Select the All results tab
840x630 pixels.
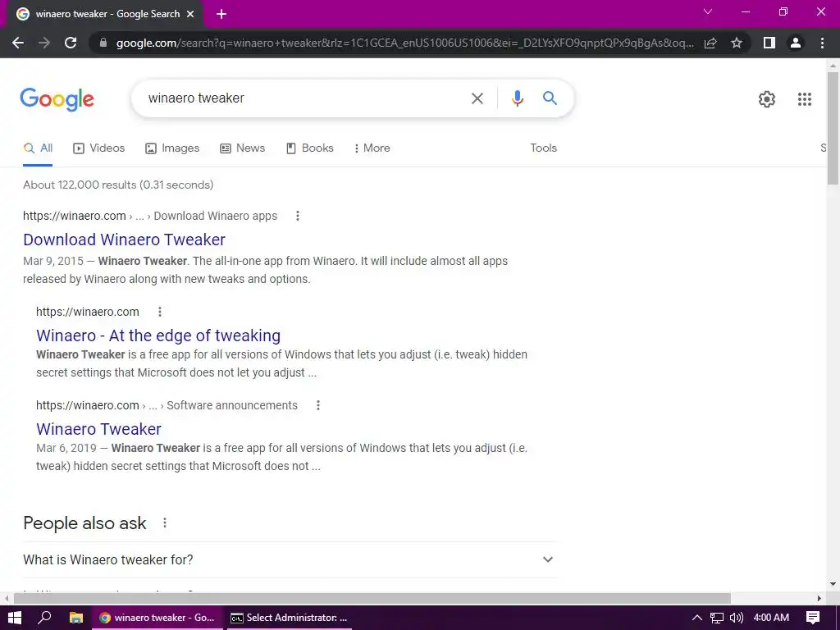38,148
